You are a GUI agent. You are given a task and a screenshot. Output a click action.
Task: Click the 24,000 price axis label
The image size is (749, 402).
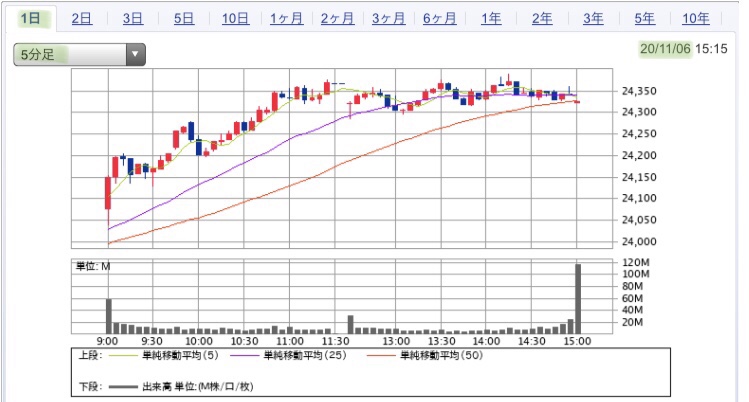click(639, 242)
